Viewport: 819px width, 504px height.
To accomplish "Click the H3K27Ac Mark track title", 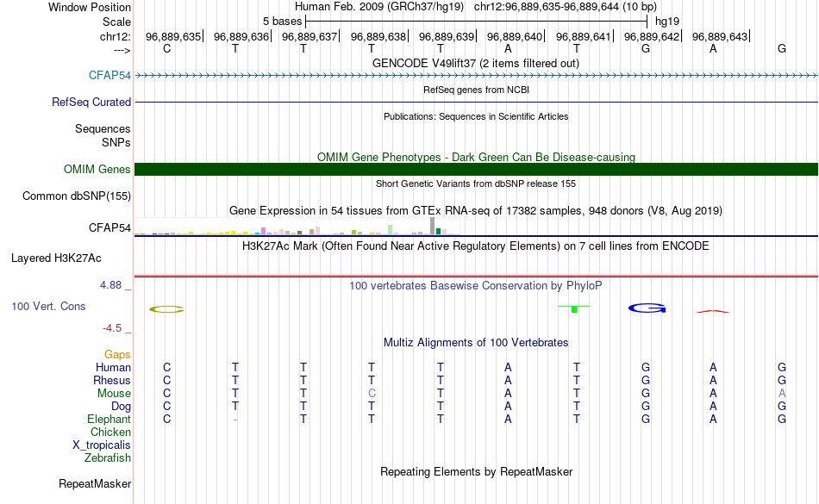I will point(475,246).
